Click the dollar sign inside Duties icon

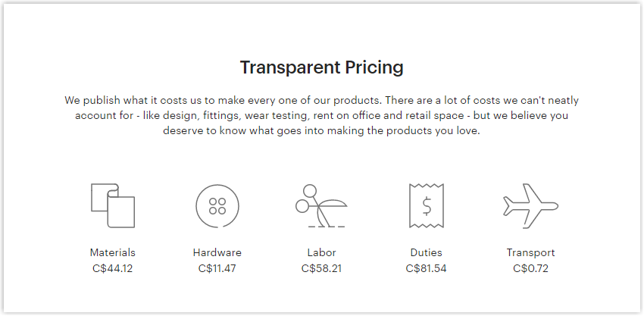pos(427,206)
